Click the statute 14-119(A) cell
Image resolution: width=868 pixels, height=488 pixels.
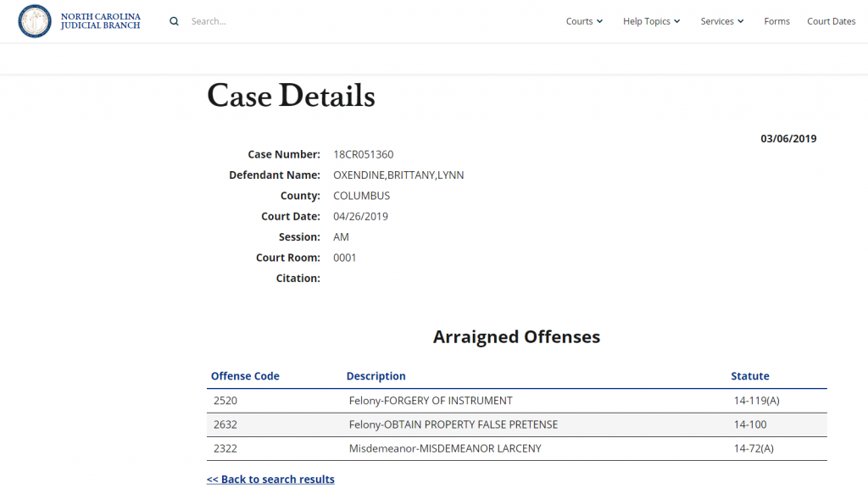[x=754, y=401]
